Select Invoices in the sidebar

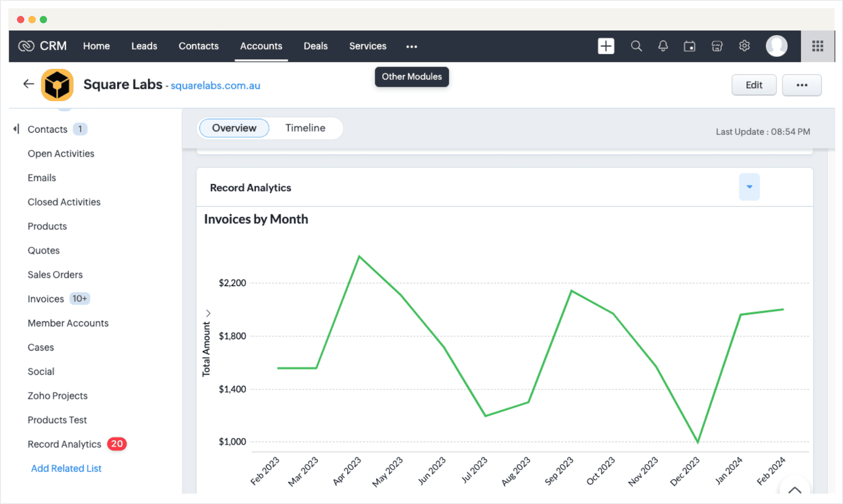pos(46,299)
